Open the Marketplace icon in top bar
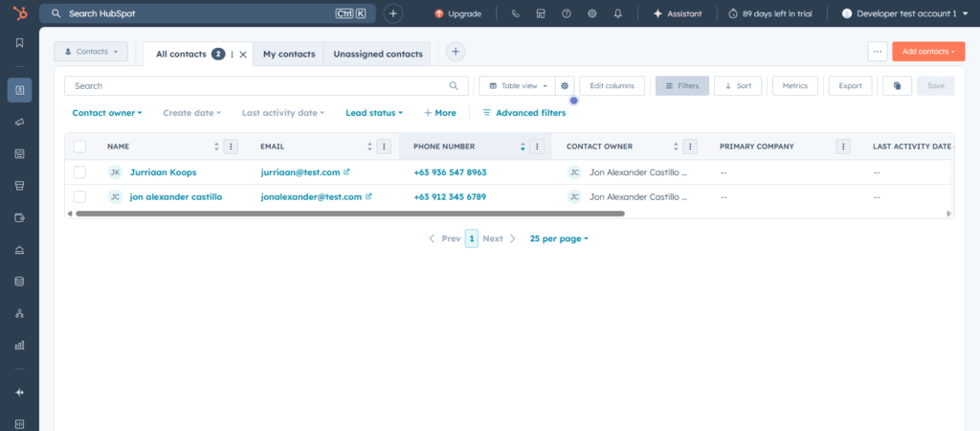980x431 pixels. (541, 13)
